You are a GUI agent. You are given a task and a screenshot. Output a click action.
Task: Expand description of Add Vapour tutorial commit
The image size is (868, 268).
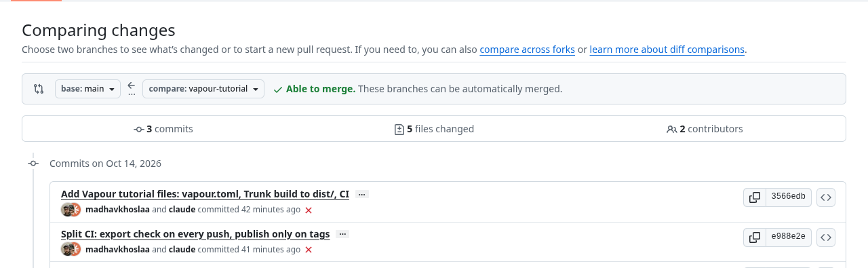coord(362,195)
